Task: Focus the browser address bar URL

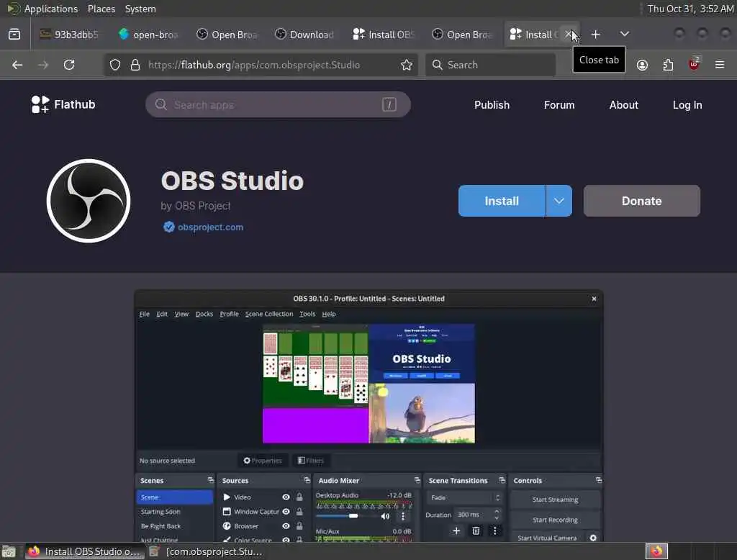Action: click(254, 65)
